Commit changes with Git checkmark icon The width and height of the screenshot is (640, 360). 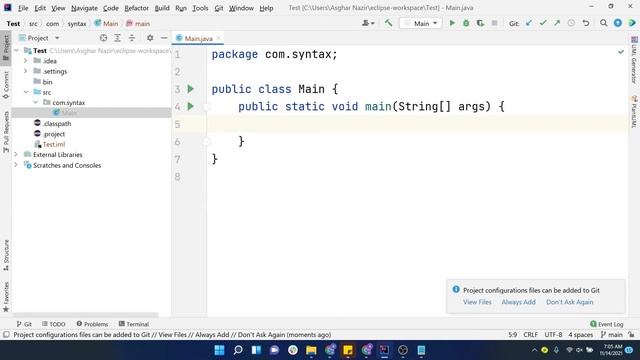click(x=543, y=23)
